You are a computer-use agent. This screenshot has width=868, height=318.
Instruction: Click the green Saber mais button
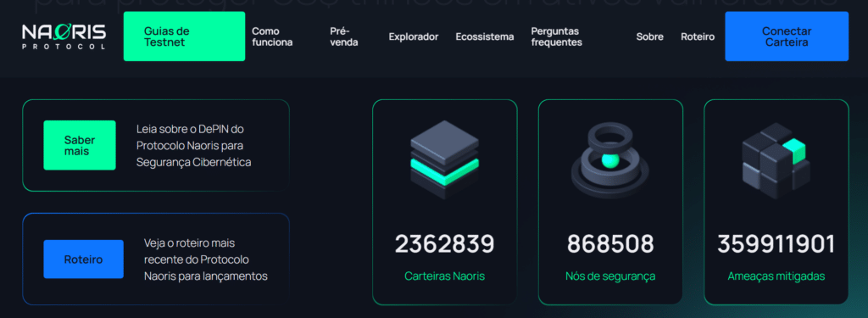[x=80, y=145]
